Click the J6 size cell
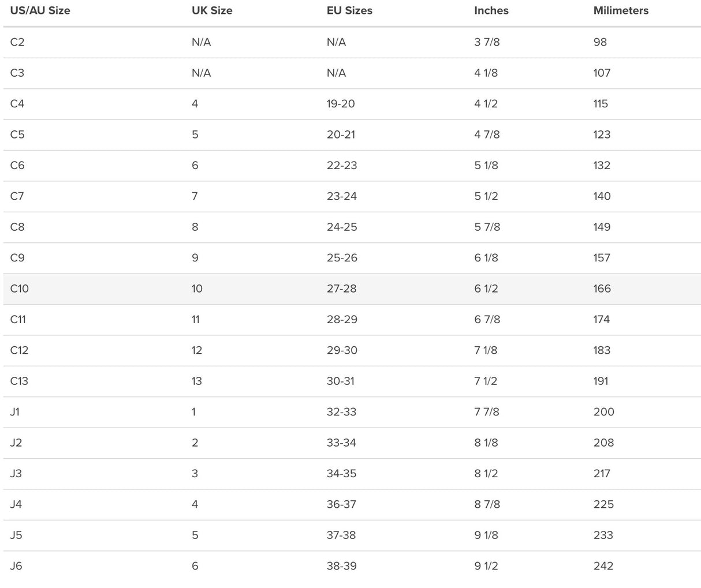Viewport: 701px width, 588px height. pyautogui.click(x=16, y=566)
